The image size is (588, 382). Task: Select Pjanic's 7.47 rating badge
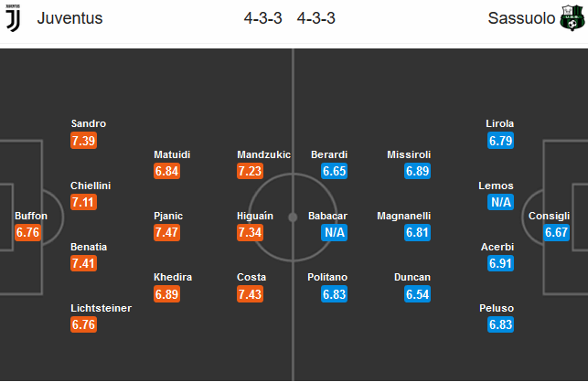166,232
